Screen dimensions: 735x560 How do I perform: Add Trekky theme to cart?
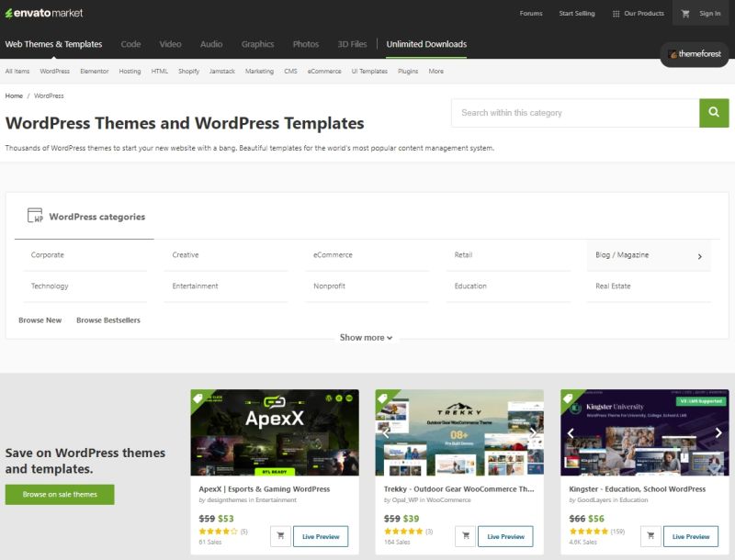pos(466,536)
